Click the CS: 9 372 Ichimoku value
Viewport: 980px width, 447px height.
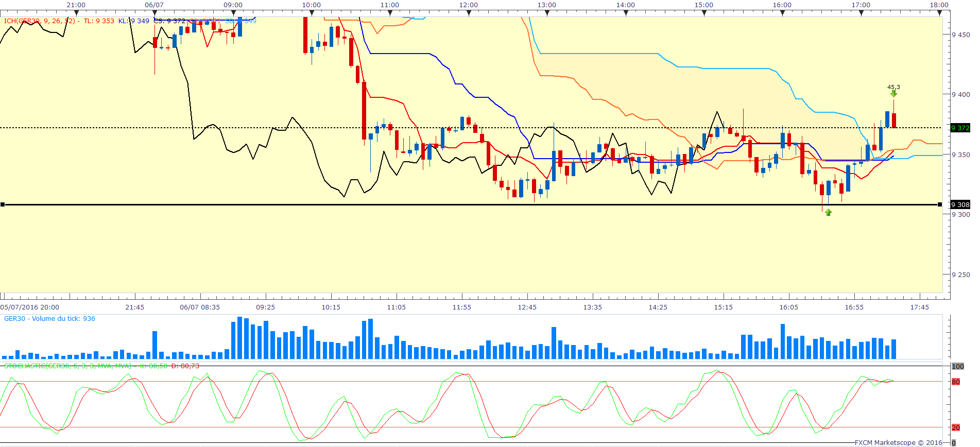[169, 21]
